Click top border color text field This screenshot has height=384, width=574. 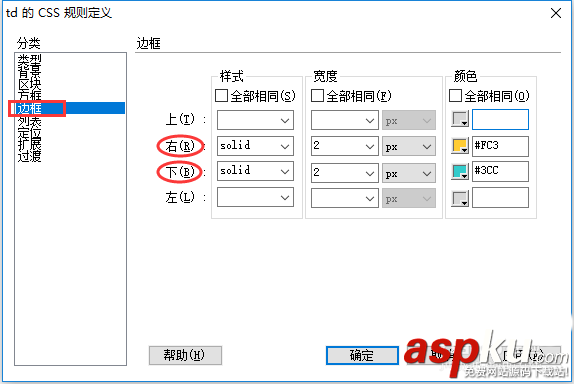pos(500,119)
